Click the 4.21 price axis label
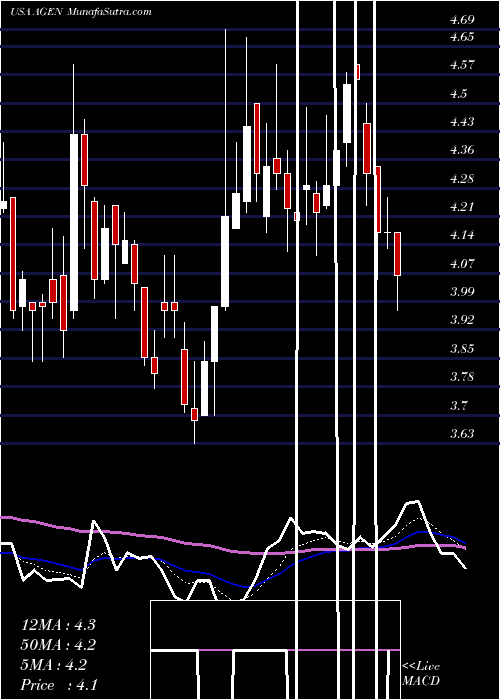500x700 pixels. (462, 207)
